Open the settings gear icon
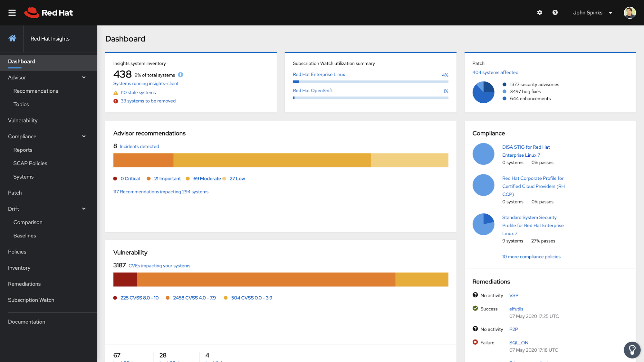Viewport: 644px width, 362px height. click(540, 12)
